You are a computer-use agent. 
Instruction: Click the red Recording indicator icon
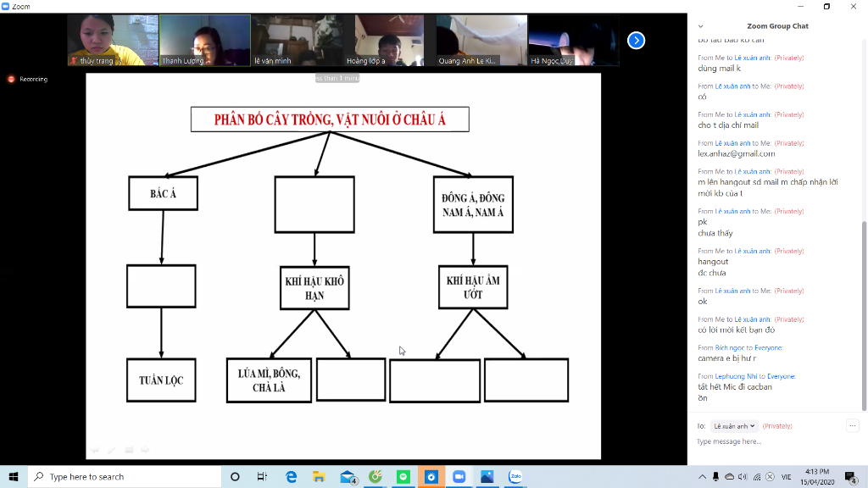pos(11,79)
